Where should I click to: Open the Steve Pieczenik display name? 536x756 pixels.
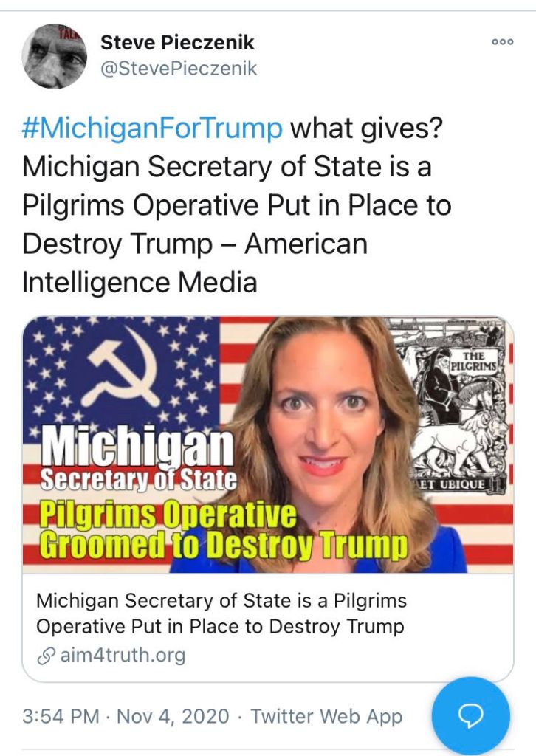pyautogui.click(x=177, y=42)
